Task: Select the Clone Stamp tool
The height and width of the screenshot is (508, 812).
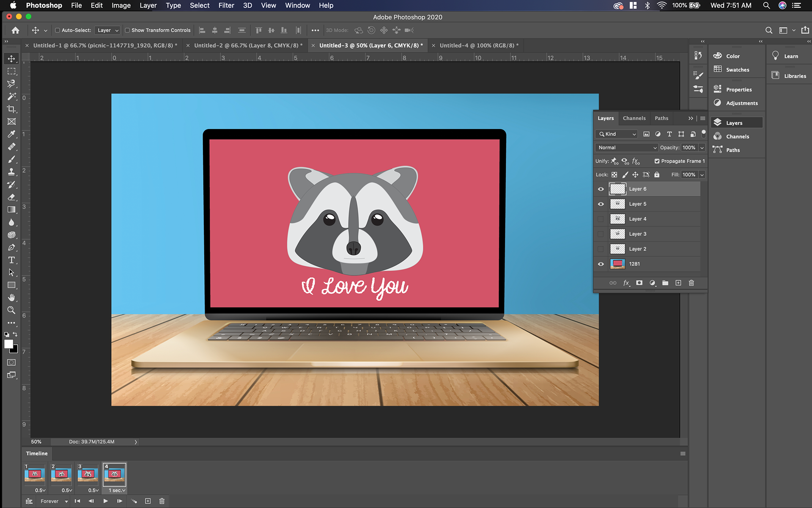Action: [11, 172]
